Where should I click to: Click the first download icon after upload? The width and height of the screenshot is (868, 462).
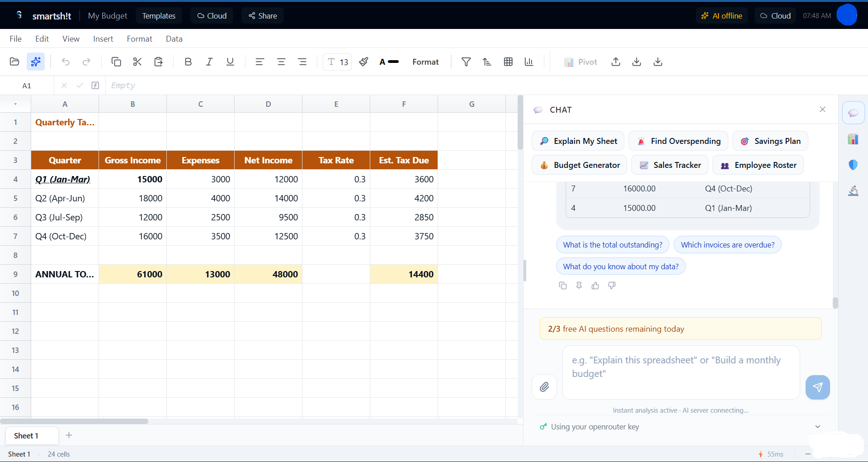(637, 62)
